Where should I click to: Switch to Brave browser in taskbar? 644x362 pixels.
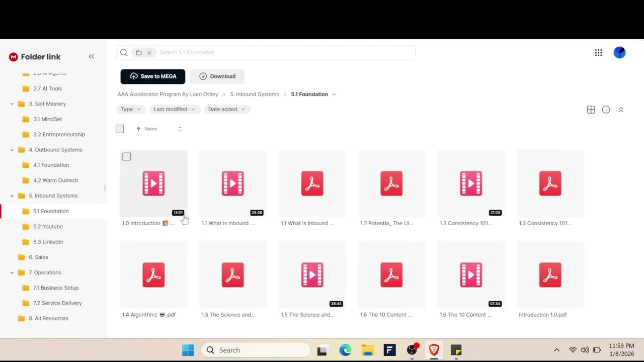point(434,350)
